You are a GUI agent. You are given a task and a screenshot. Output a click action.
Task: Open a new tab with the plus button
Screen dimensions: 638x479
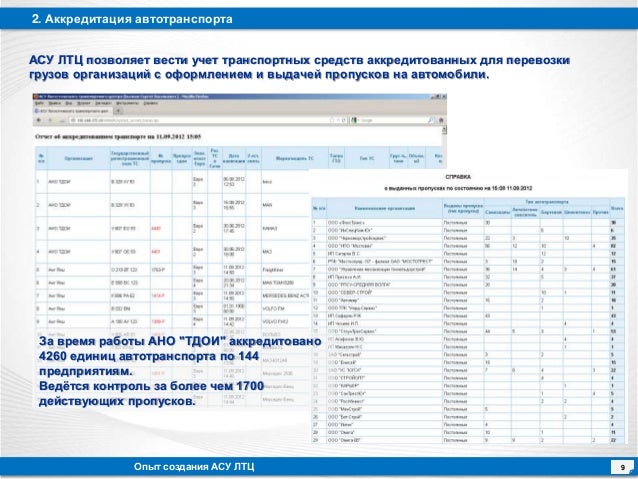118,111
